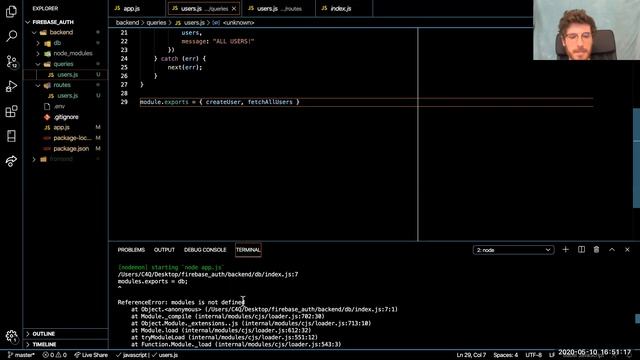Open the .env file

pyautogui.click(x=60, y=107)
